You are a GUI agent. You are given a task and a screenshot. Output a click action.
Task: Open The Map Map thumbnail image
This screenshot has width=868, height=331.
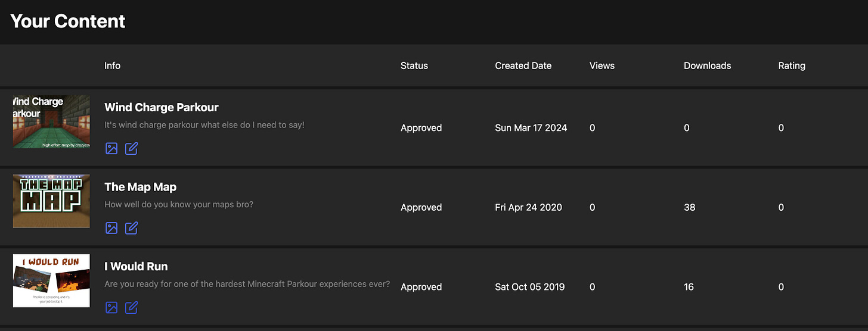(x=51, y=201)
